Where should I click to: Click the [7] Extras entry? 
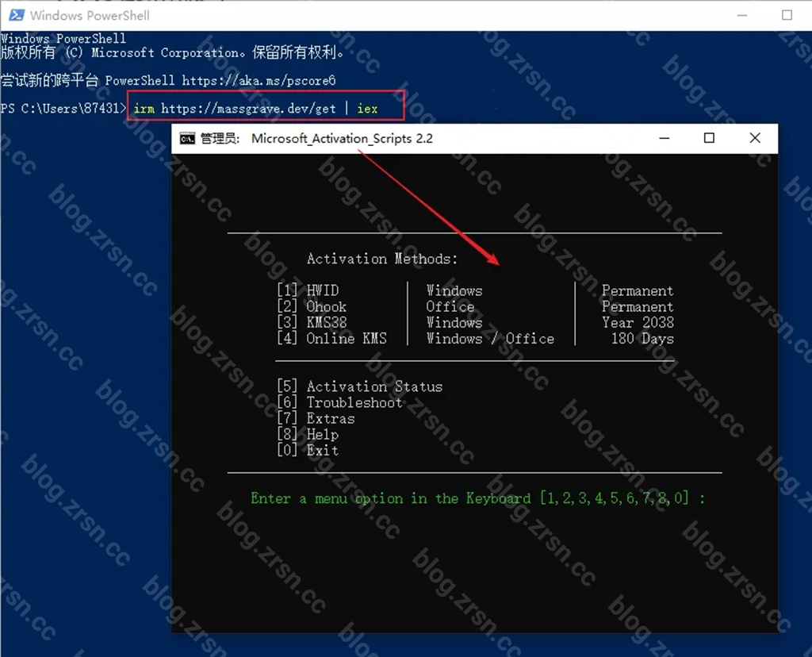316,419
